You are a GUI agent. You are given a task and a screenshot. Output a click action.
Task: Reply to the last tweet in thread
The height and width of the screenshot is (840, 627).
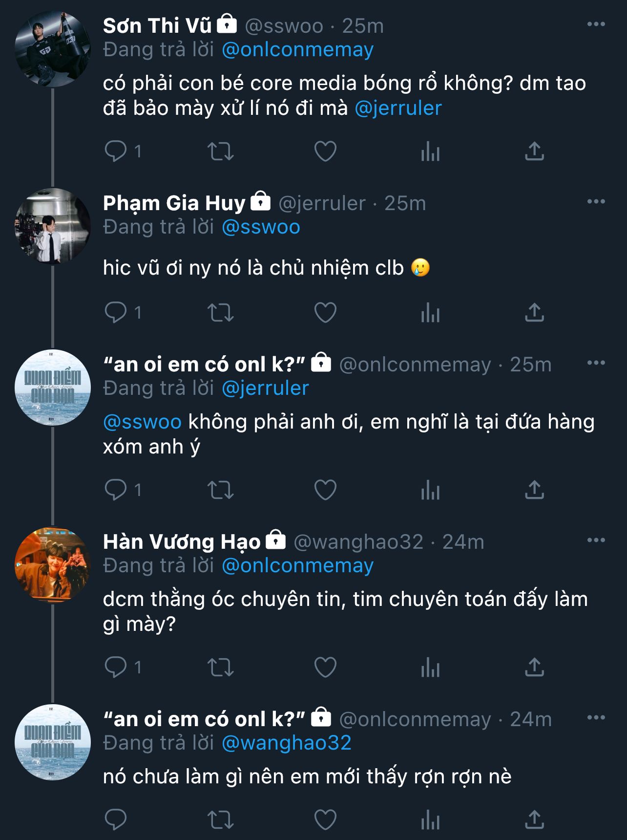coord(116,820)
